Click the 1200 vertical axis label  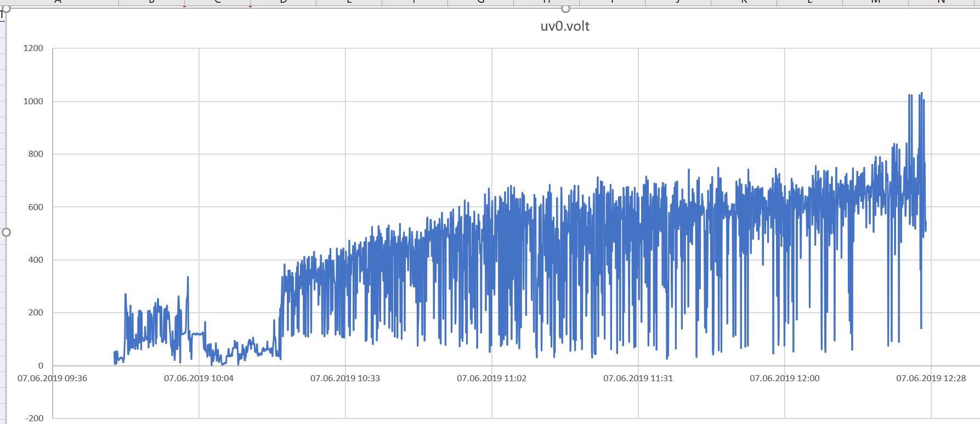(33, 48)
